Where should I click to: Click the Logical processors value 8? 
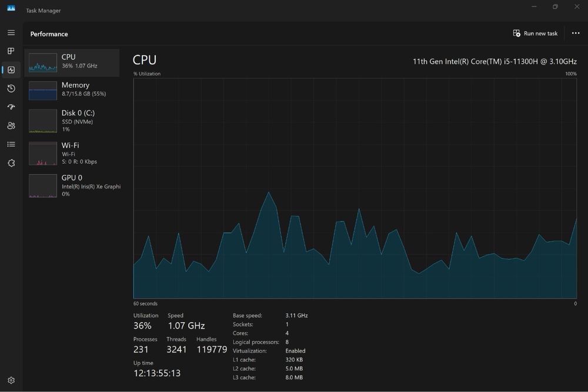click(287, 342)
